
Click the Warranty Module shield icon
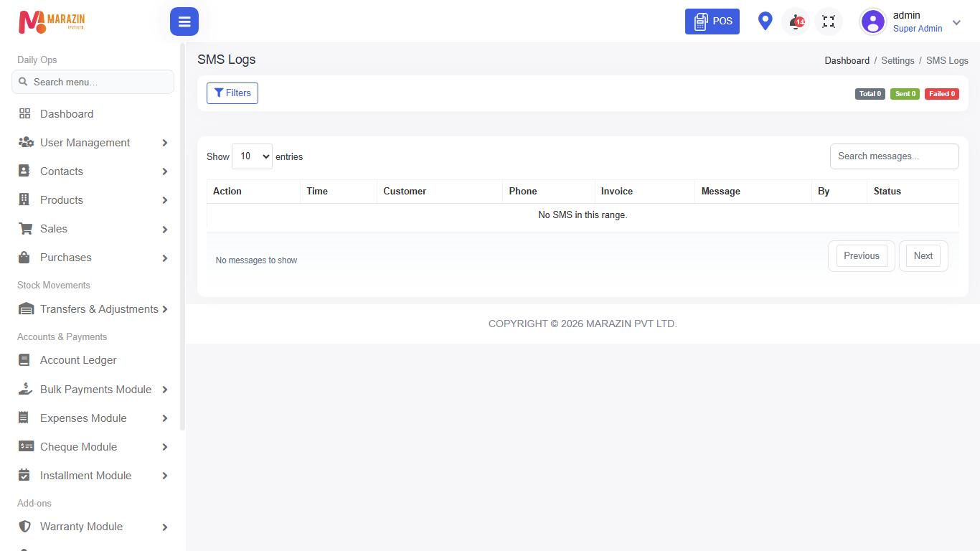coord(25,527)
